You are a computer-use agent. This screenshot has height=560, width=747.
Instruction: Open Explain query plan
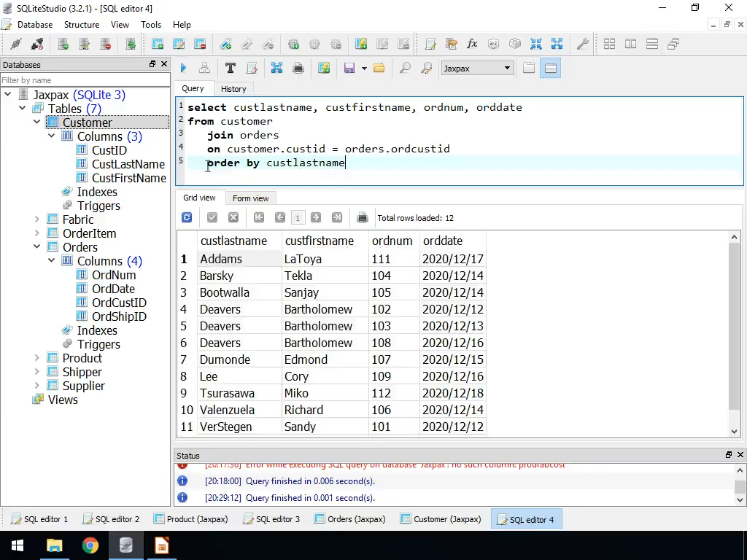pyautogui.click(x=204, y=68)
